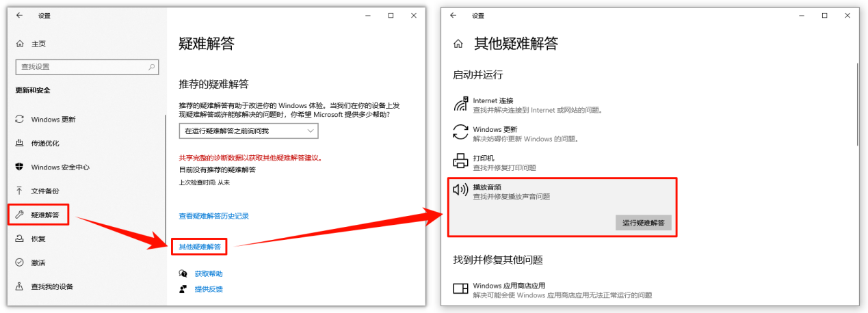The width and height of the screenshot is (868, 313).
Task: Click the Internet 连接 wifi icon
Action: point(460,104)
